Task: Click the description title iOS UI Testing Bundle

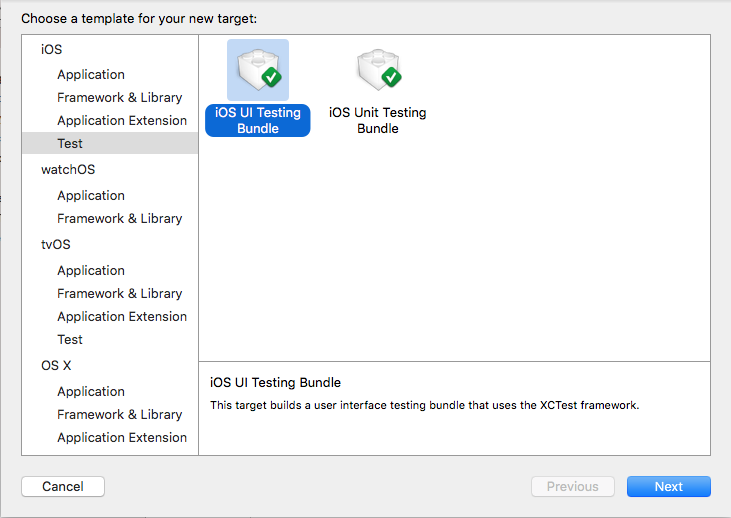Action: click(x=276, y=382)
